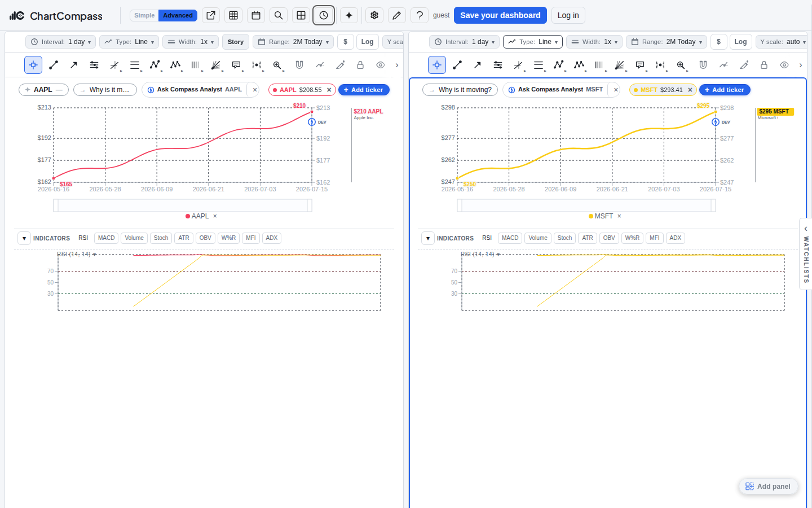Switch to Simple mode
812x508 pixels.
tap(144, 15)
